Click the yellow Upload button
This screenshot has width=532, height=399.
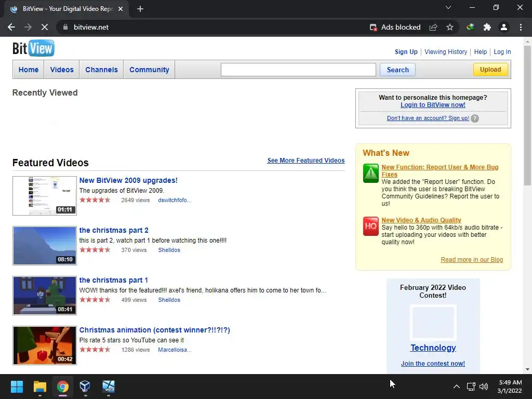click(490, 70)
